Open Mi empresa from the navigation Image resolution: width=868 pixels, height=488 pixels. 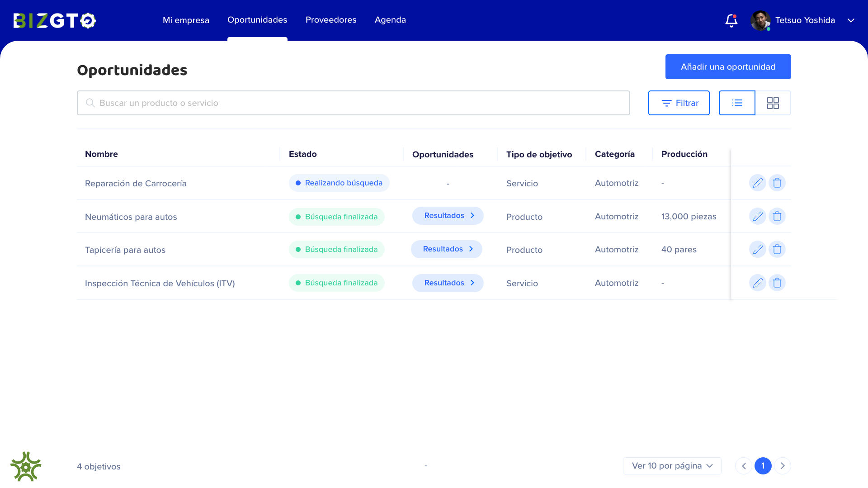pos(186,20)
